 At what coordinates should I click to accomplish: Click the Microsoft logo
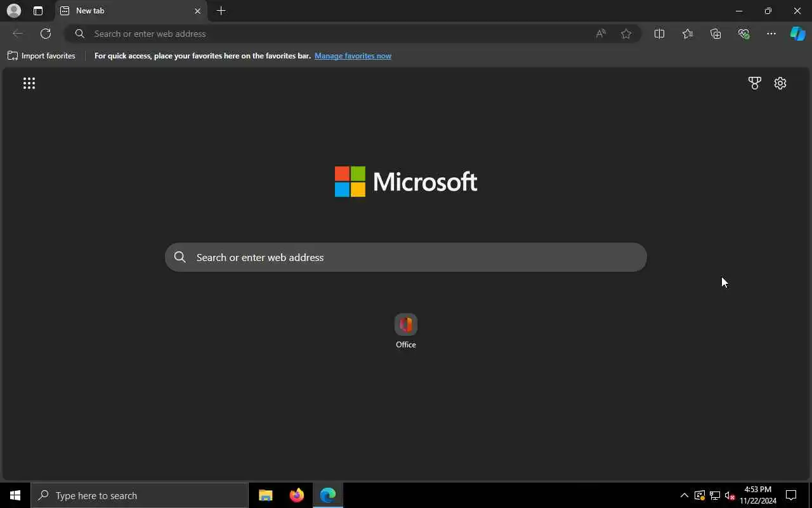[x=406, y=182]
